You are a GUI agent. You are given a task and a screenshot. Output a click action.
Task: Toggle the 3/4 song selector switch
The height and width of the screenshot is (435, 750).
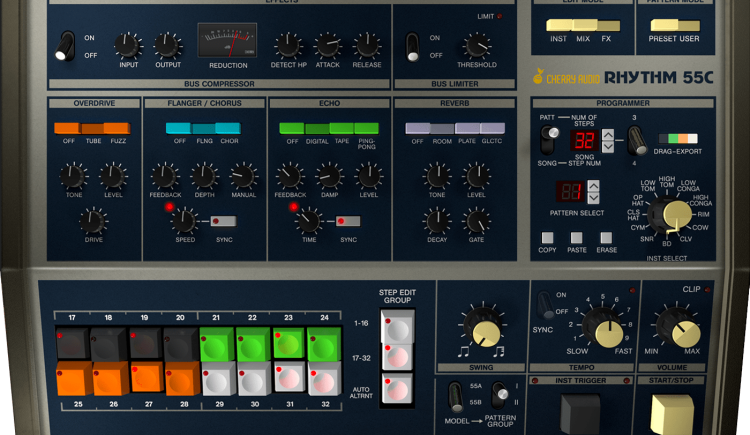637,140
